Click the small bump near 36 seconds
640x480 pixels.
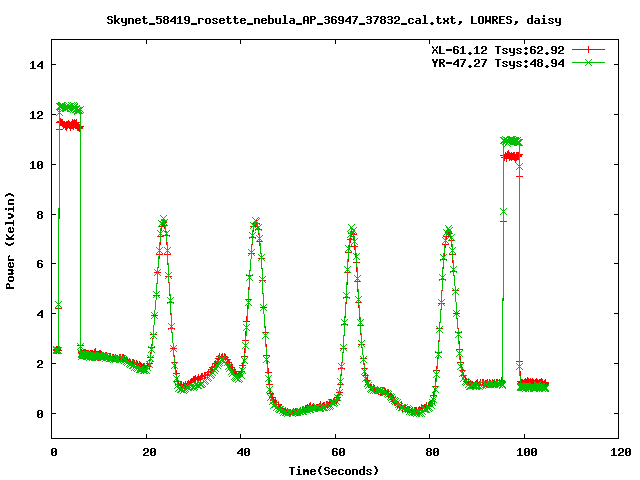222,358
